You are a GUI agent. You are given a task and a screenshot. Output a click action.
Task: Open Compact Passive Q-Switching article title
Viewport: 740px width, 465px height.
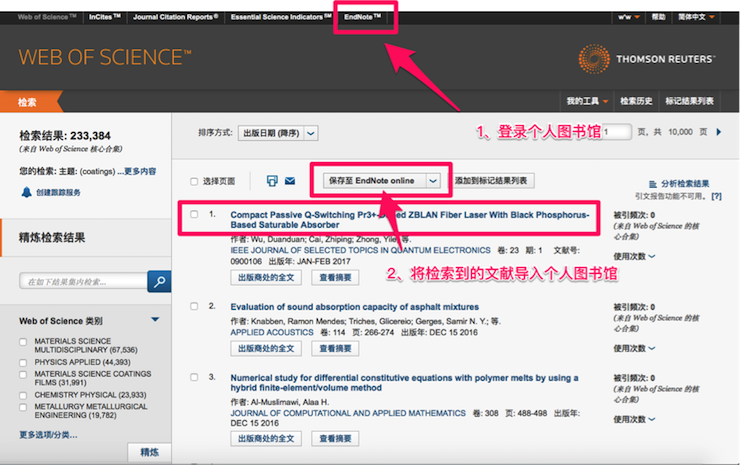tap(410, 220)
